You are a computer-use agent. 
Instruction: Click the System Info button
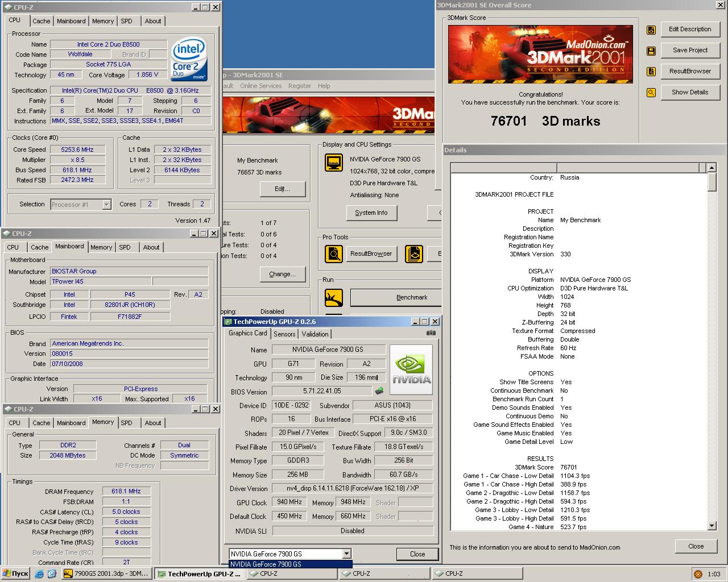371,213
